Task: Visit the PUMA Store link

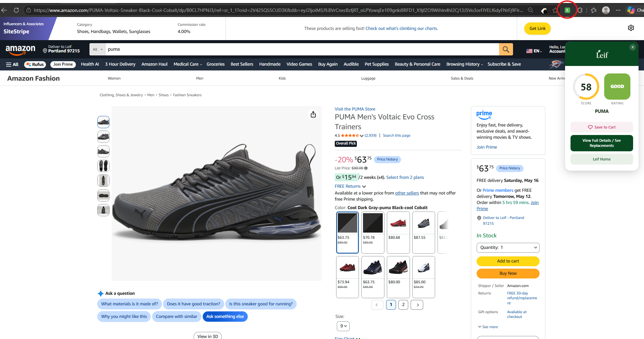Action: tap(355, 109)
